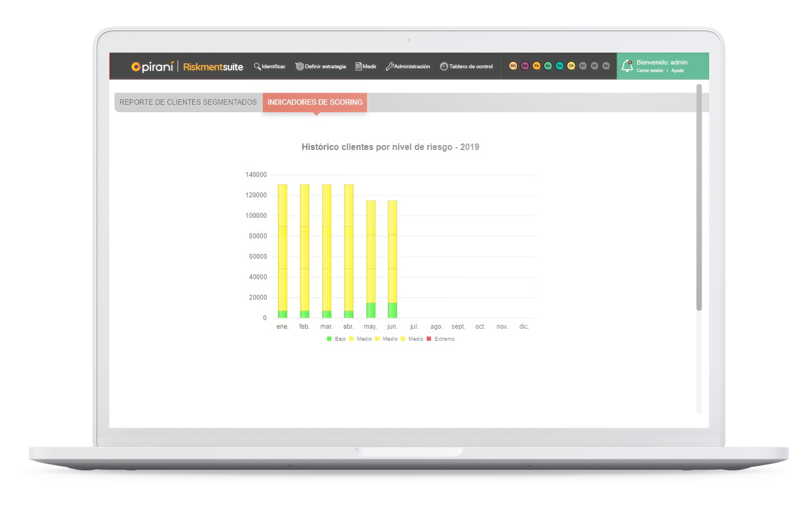Image resolution: width=812 pixels, height=508 pixels.
Task: Open the yellow CR module circle
Action: pos(571,66)
